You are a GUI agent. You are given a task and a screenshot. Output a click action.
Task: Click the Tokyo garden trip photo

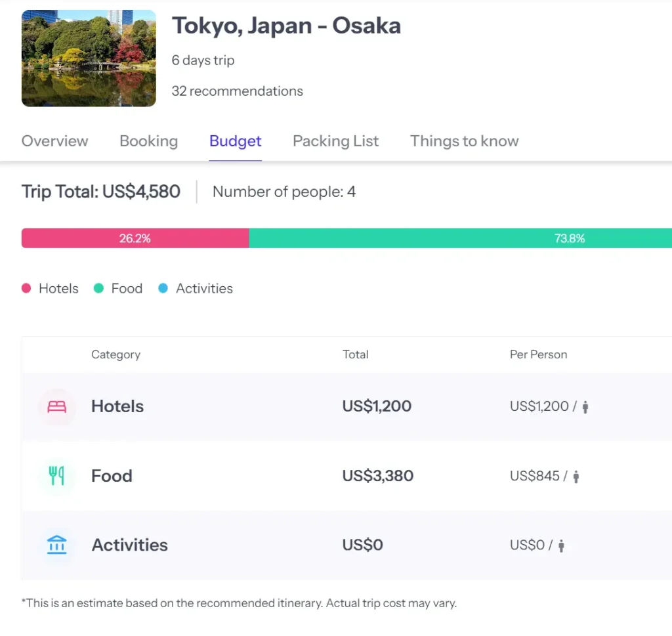pos(88,58)
